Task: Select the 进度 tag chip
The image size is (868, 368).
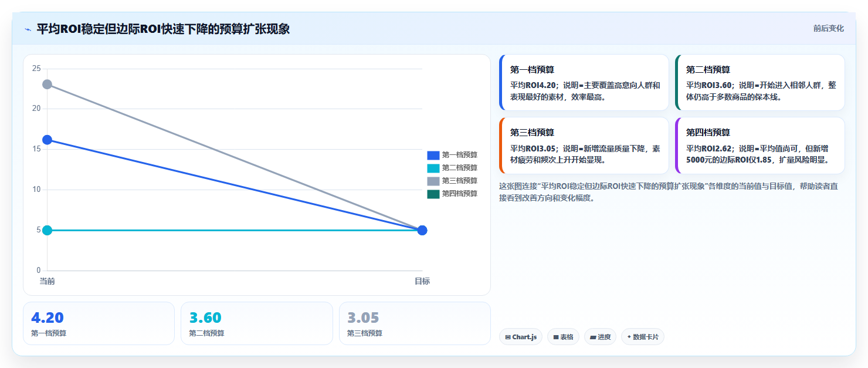Action: pyautogui.click(x=600, y=337)
